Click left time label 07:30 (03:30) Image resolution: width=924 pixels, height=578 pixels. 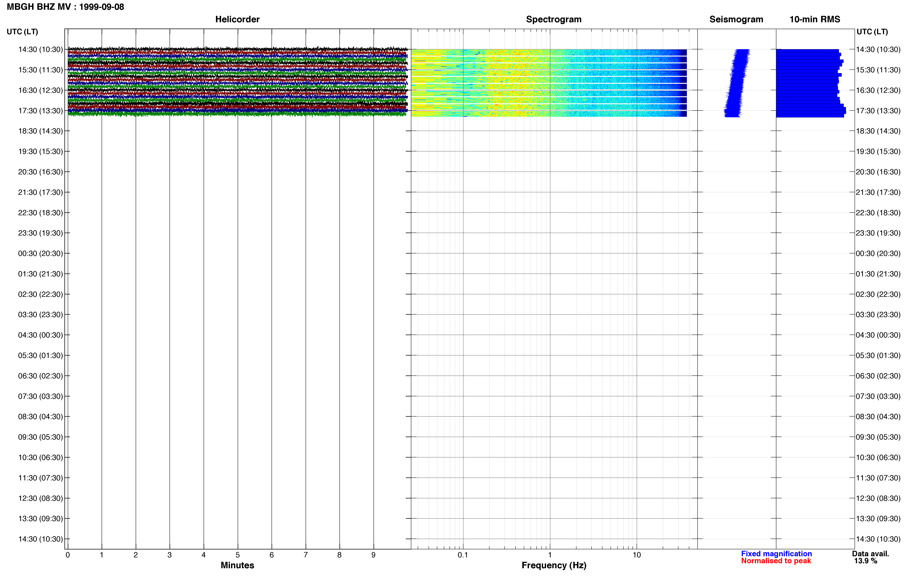tap(41, 396)
